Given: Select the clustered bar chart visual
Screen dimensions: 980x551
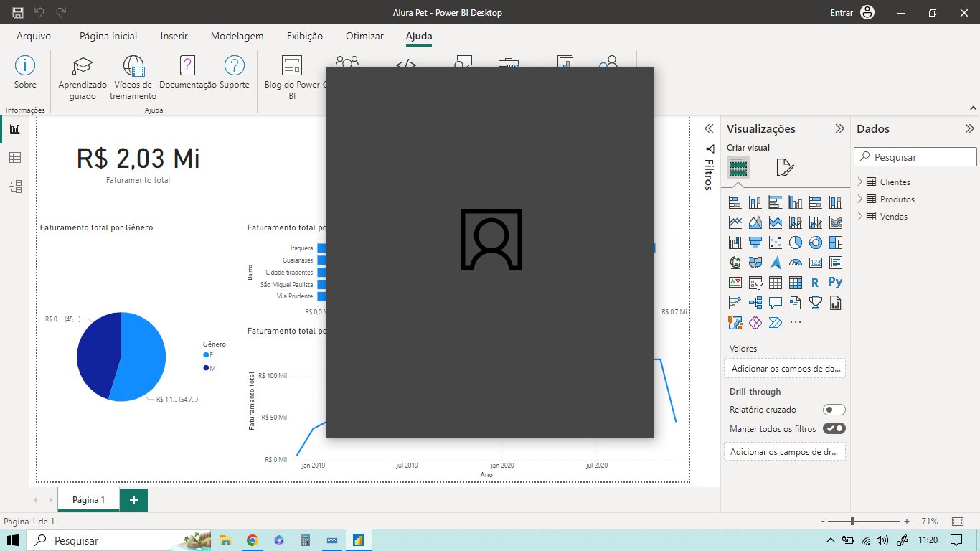Looking at the screenshot, I should point(775,202).
